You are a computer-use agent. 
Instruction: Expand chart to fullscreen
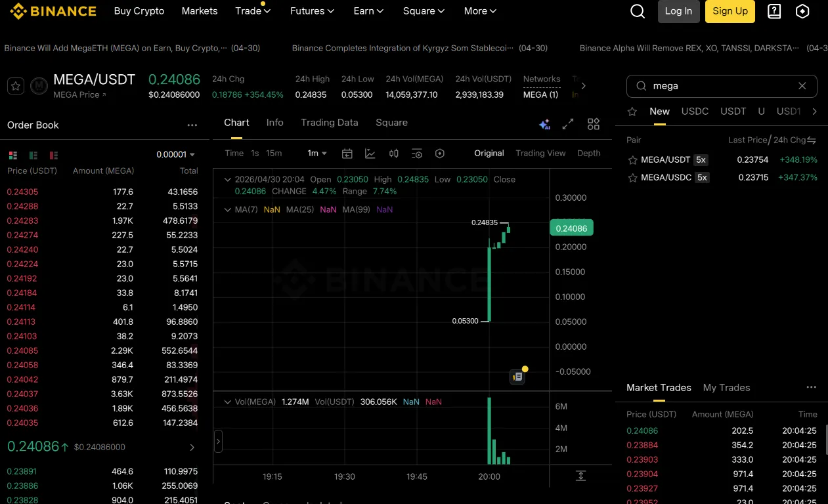(x=568, y=124)
